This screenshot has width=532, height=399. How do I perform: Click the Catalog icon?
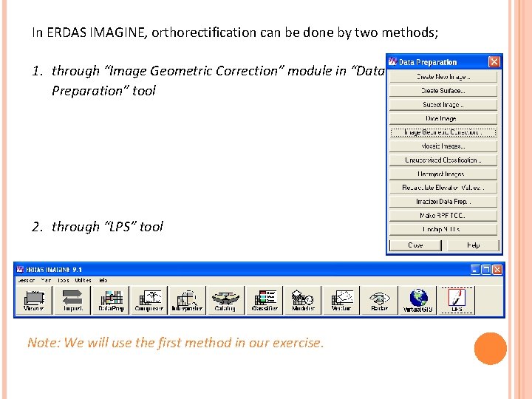click(x=225, y=300)
